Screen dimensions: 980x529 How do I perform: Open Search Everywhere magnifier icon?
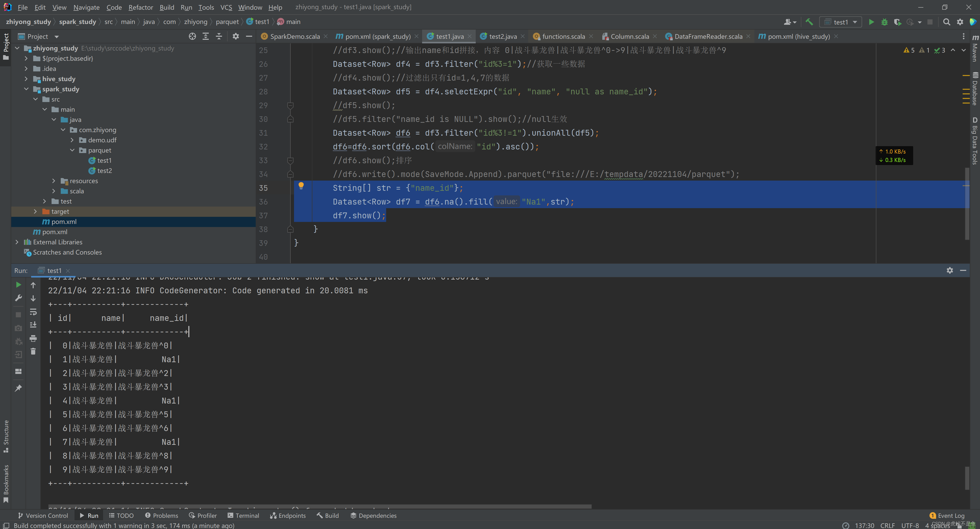pyautogui.click(x=947, y=22)
